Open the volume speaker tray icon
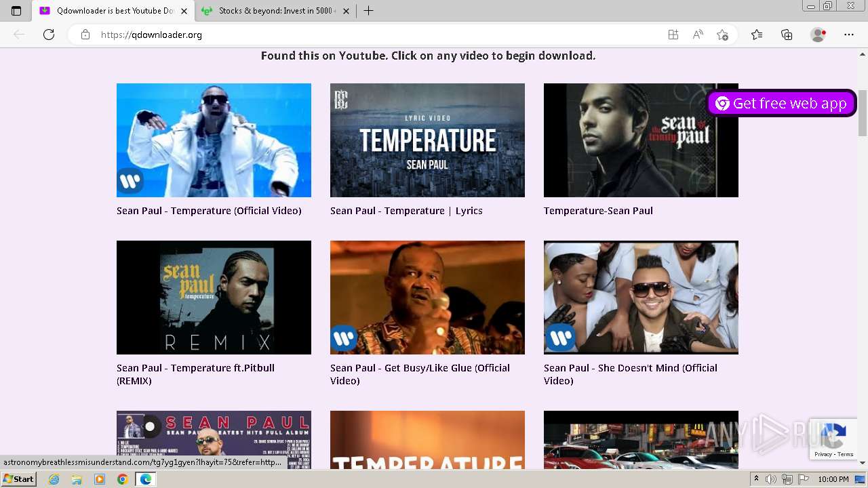Viewport: 868px width, 488px height. pos(771,479)
